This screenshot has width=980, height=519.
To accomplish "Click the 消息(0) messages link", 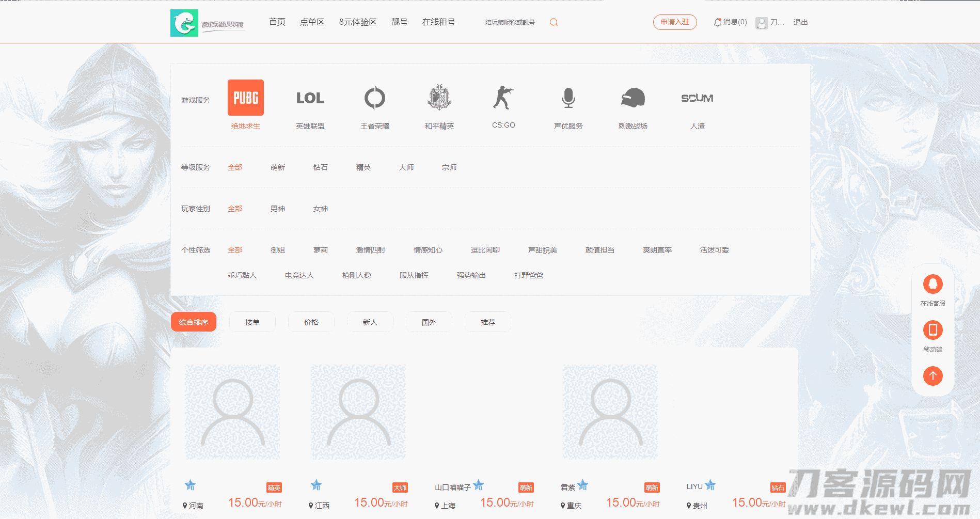I will coord(735,22).
